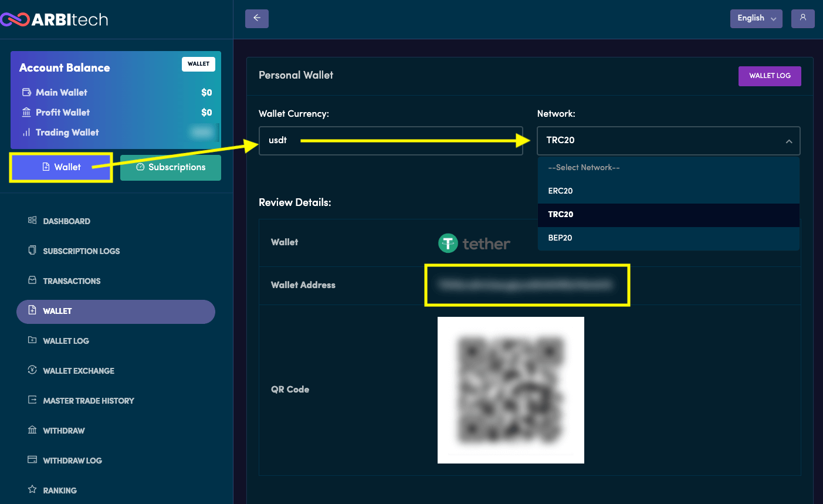Collapse the Network dropdown chevron
This screenshot has width=823, height=504.
pos(789,140)
